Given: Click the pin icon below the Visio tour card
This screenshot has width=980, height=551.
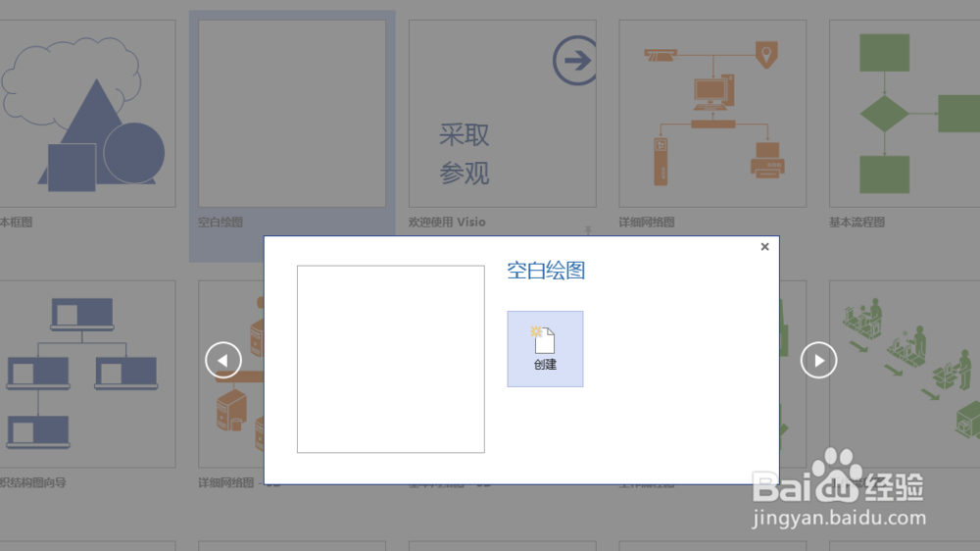Looking at the screenshot, I should coord(587,230).
